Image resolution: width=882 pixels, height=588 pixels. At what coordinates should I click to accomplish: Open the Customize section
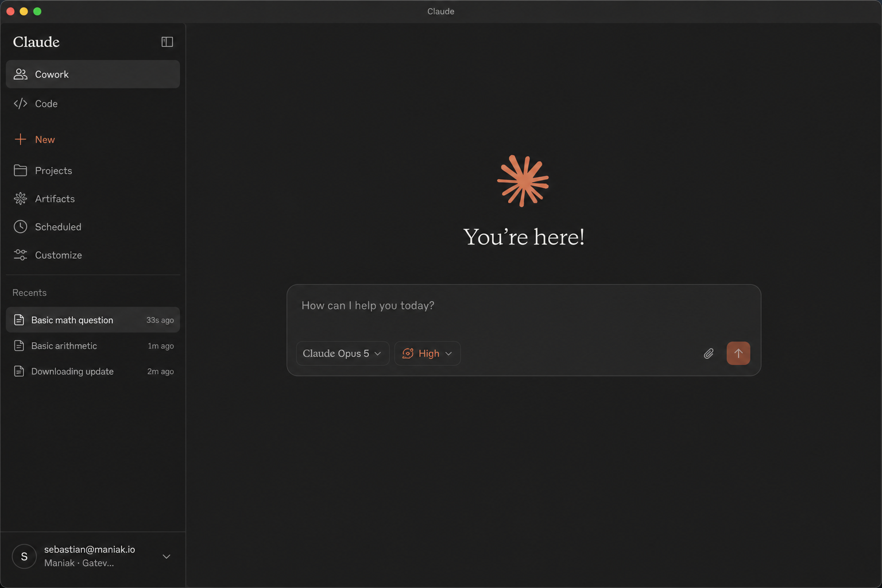click(x=93, y=255)
